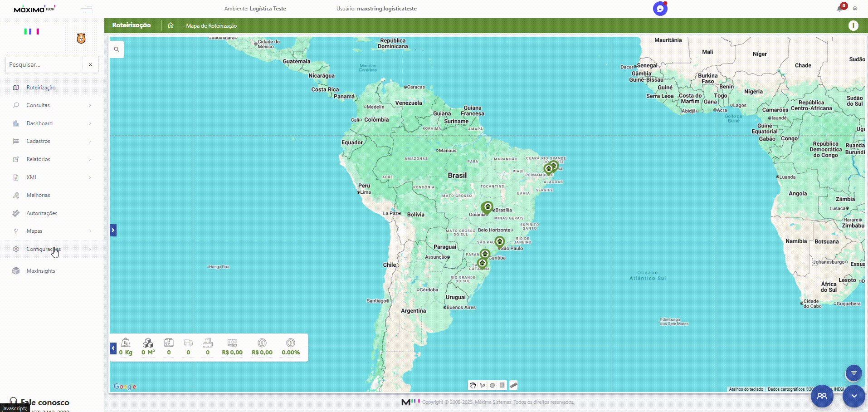
Task: Toggle the hamburger sidebar menu
Action: pyautogui.click(x=87, y=9)
